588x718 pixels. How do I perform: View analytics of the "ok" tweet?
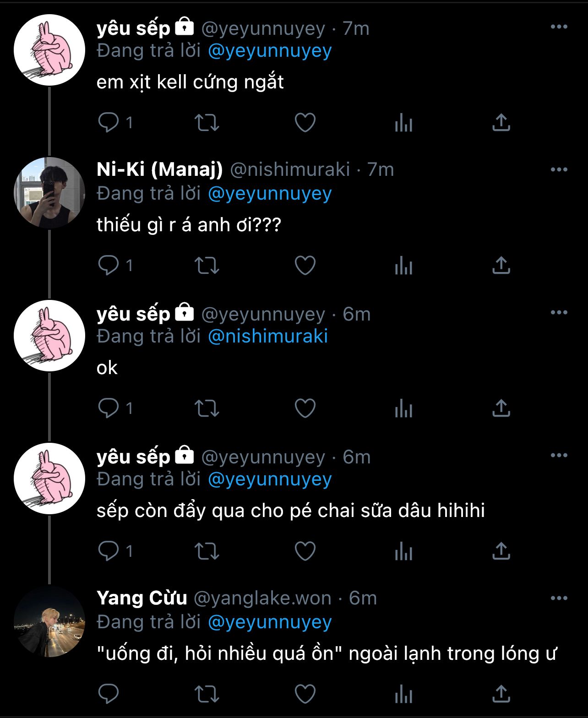tap(403, 408)
